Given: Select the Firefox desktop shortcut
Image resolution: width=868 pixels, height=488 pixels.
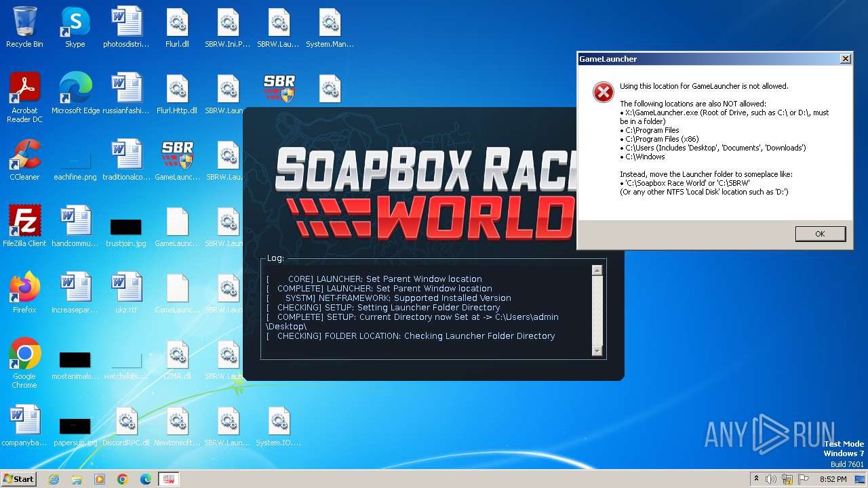Looking at the screenshot, I should click(x=24, y=293).
